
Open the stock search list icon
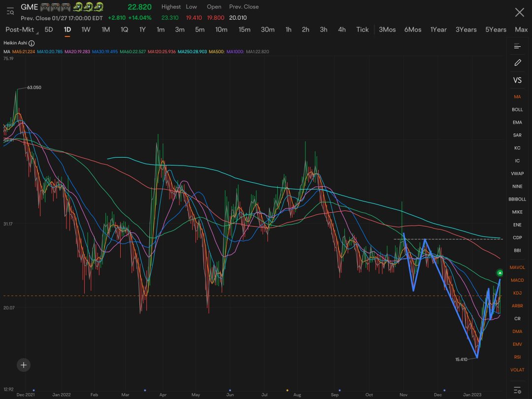click(10, 11)
